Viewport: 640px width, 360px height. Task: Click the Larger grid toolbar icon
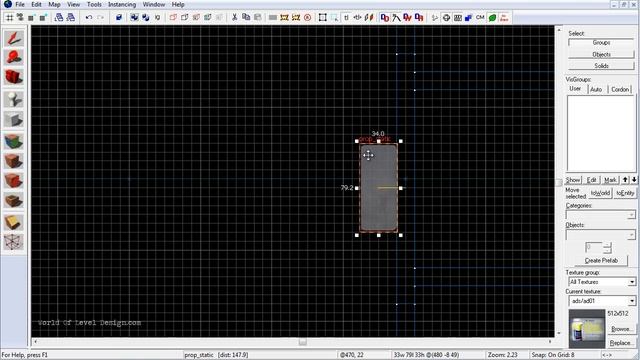tap(43, 18)
